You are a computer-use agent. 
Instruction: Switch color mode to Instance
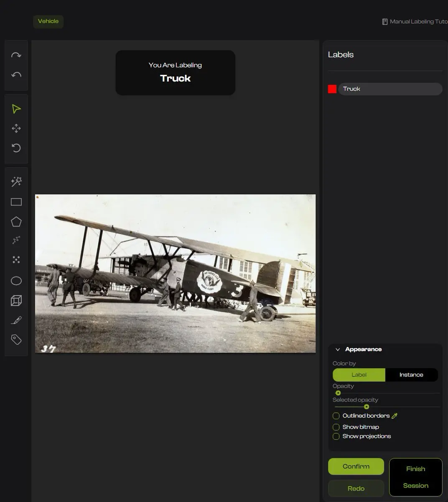412,375
